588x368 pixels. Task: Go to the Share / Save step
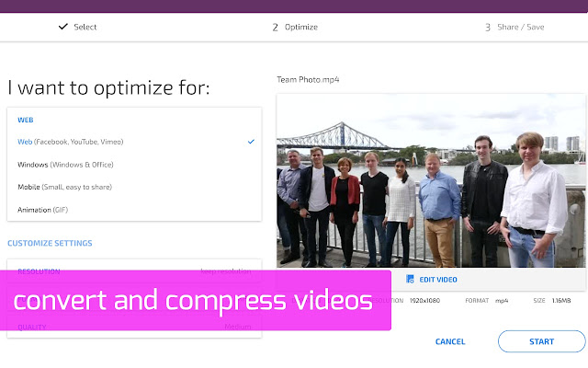click(514, 27)
